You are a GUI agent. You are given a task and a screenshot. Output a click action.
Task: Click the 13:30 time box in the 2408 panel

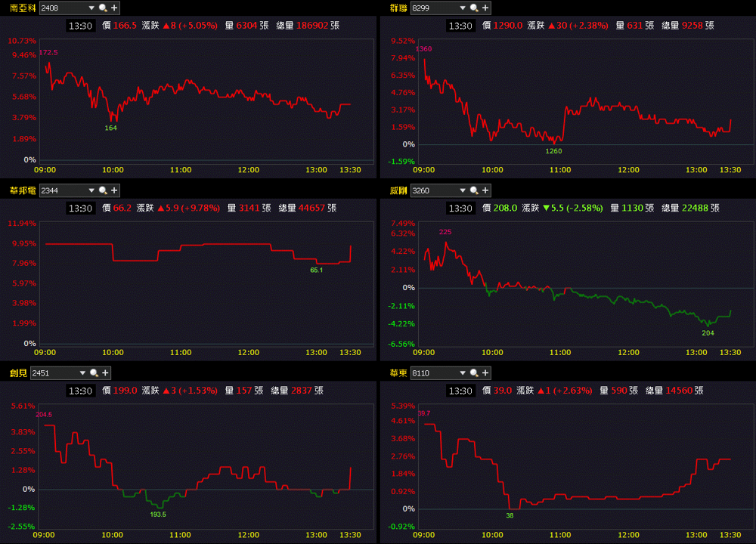click(x=80, y=26)
